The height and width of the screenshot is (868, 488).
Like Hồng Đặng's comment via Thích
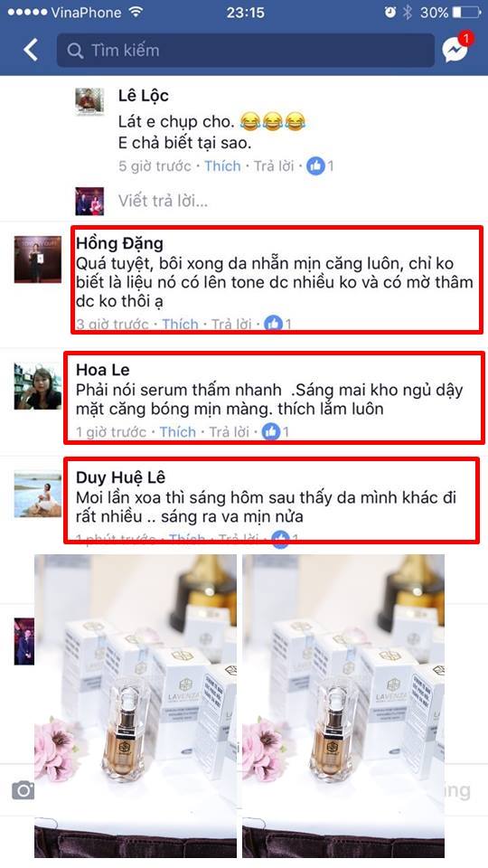point(180,324)
